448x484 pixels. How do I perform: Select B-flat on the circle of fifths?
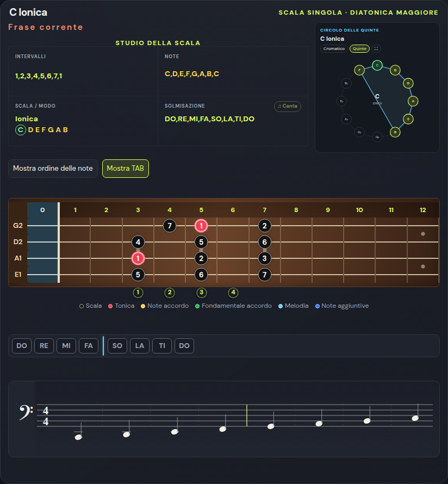(346, 83)
